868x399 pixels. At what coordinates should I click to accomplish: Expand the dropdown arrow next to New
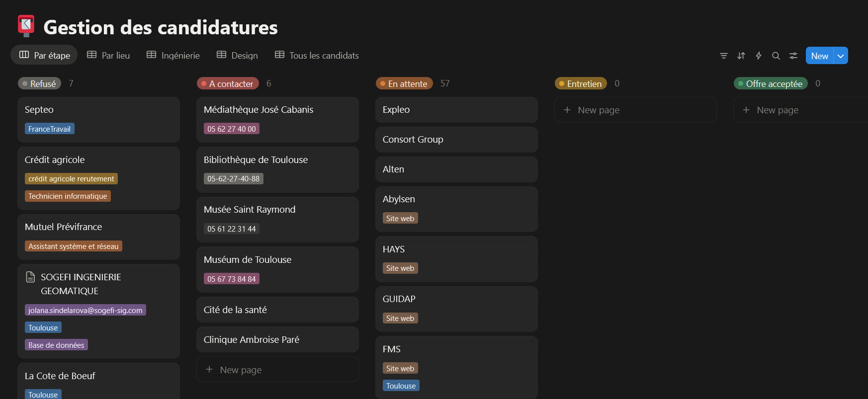click(841, 56)
